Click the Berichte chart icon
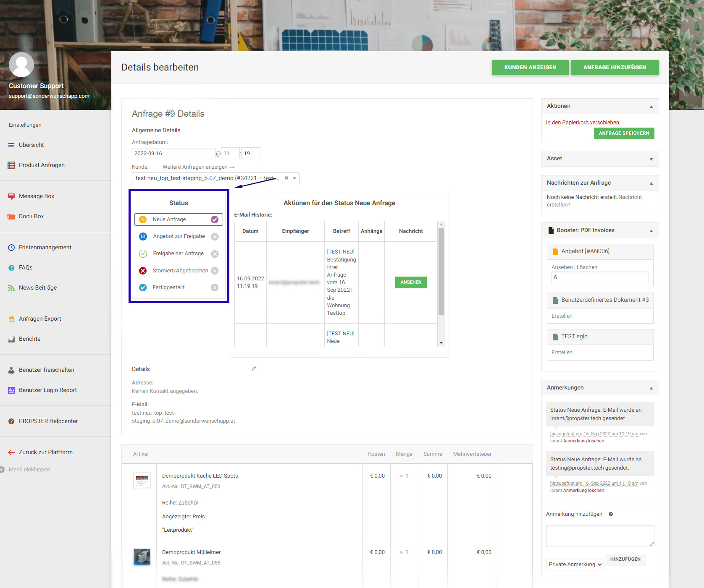 coord(11,339)
